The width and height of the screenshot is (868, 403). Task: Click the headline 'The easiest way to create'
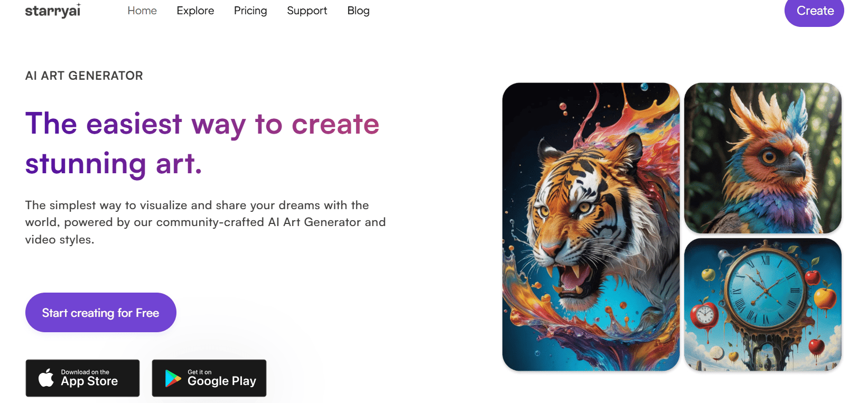[202, 124]
